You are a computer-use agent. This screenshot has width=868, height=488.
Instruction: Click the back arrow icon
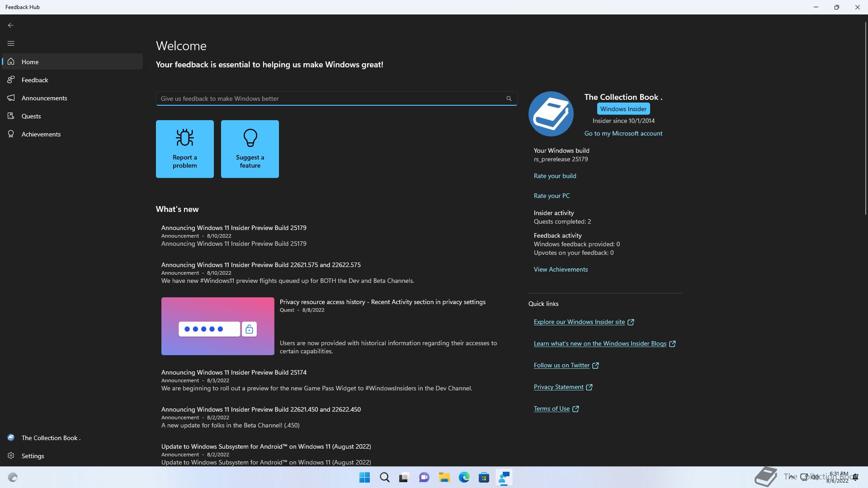[x=11, y=25]
